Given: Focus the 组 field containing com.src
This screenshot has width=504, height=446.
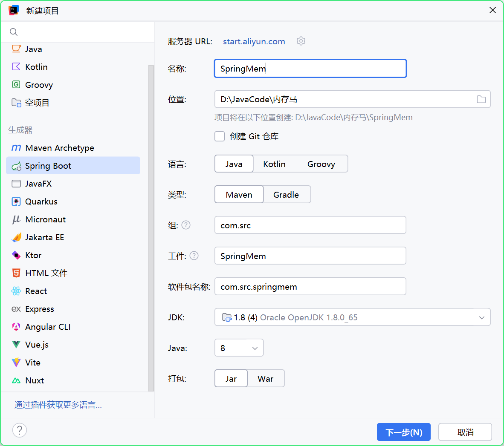Looking at the screenshot, I should click(310, 225).
